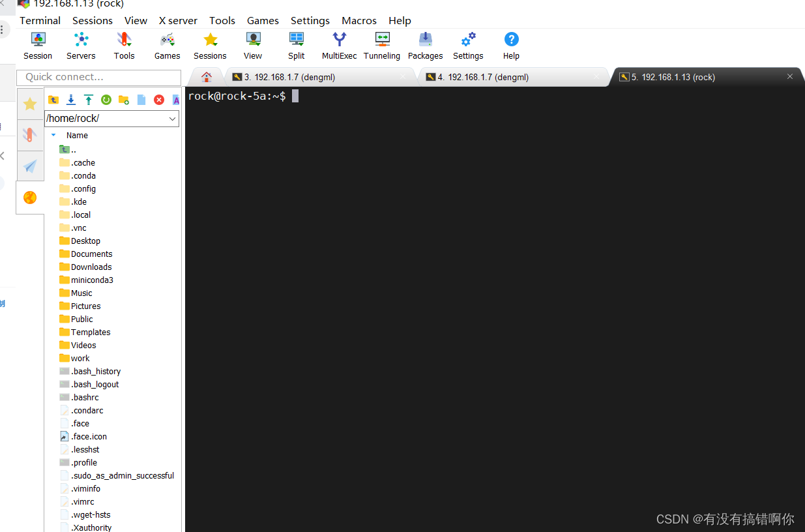This screenshot has height=532, width=805.
Task: Open the Games menu
Action: tap(263, 20)
